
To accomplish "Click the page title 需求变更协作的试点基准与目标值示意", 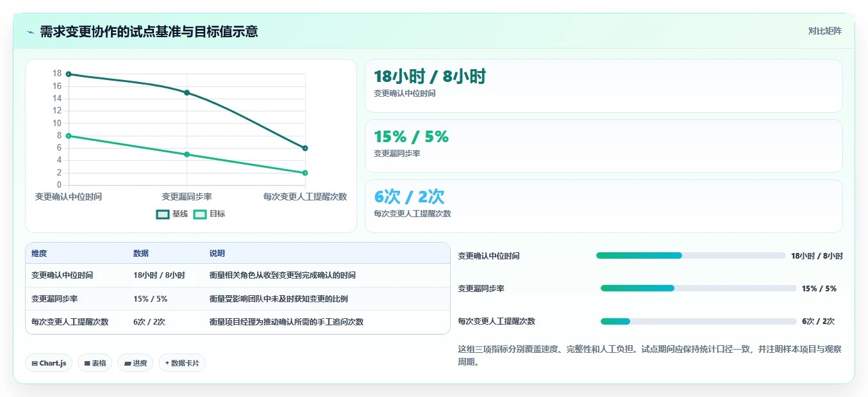I will coord(149,31).
